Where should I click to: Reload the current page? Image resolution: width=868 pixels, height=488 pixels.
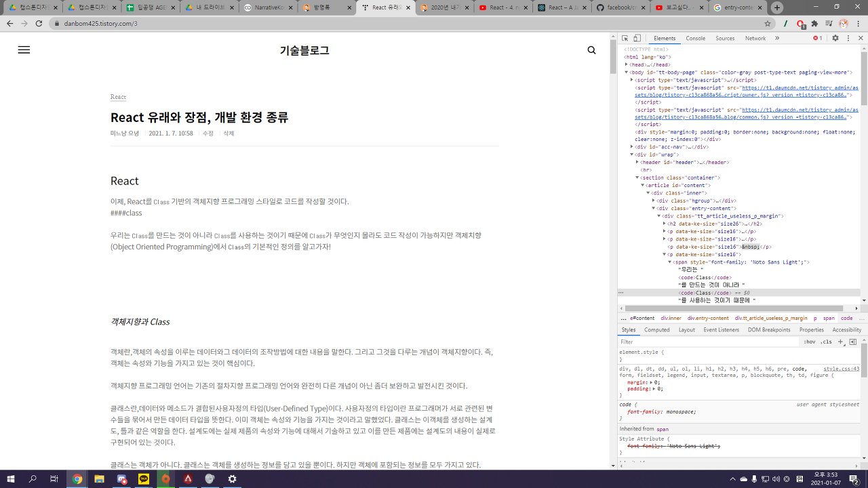[x=39, y=23]
